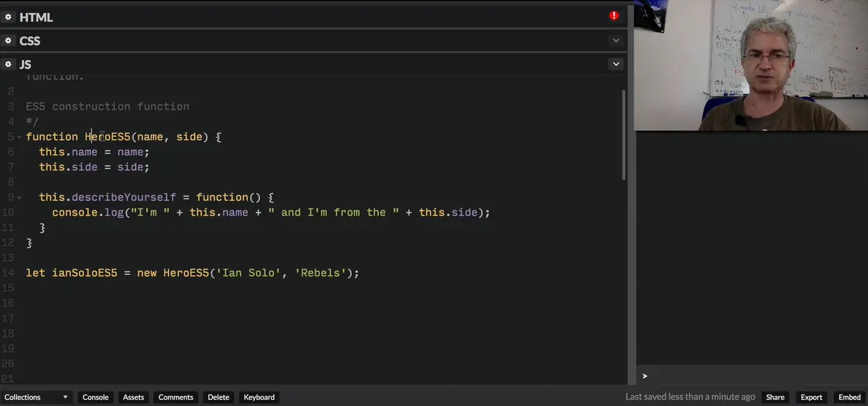The width and height of the screenshot is (868, 406).
Task: Click line number 14 in gutter
Action: pyautogui.click(x=8, y=273)
